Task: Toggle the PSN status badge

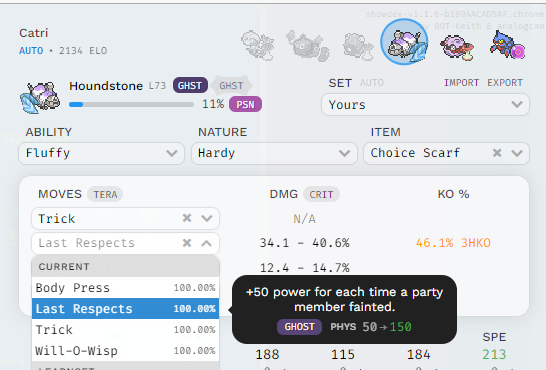Action: click(x=245, y=104)
